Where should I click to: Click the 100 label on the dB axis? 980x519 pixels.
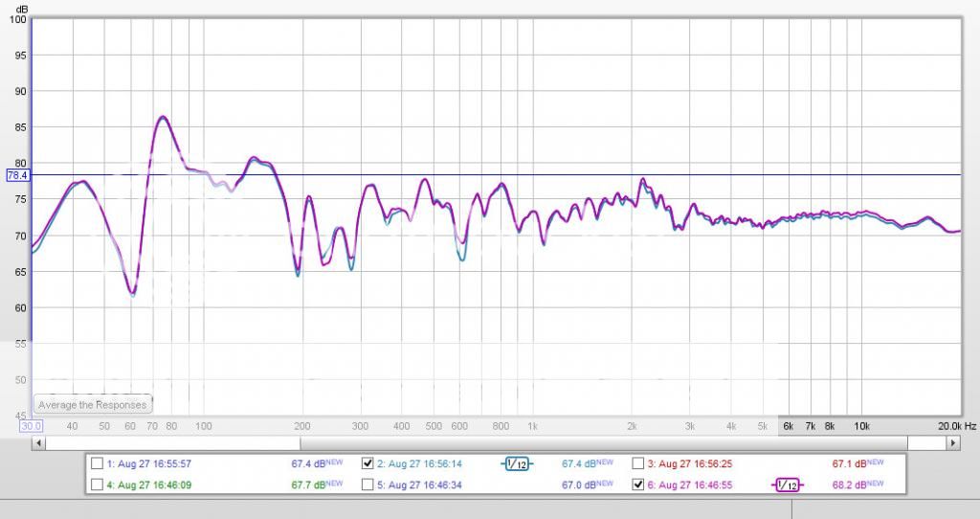(x=18, y=19)
